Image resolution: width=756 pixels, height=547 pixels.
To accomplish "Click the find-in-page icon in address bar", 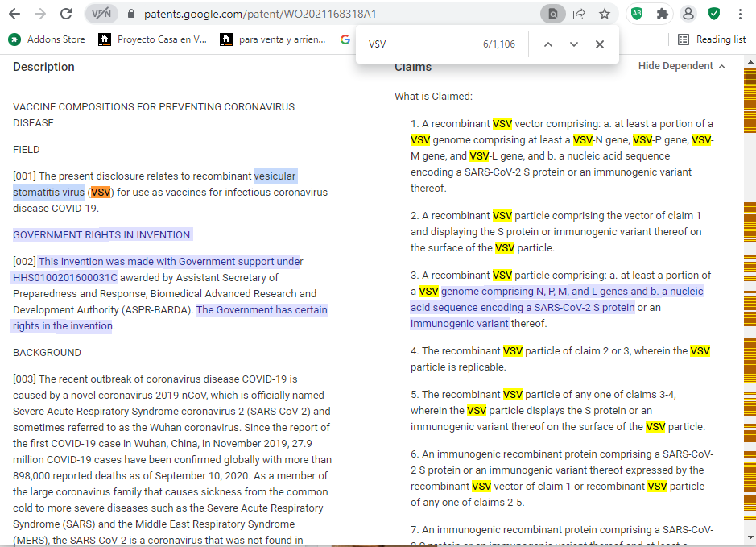I will click(x=552, y=14).
